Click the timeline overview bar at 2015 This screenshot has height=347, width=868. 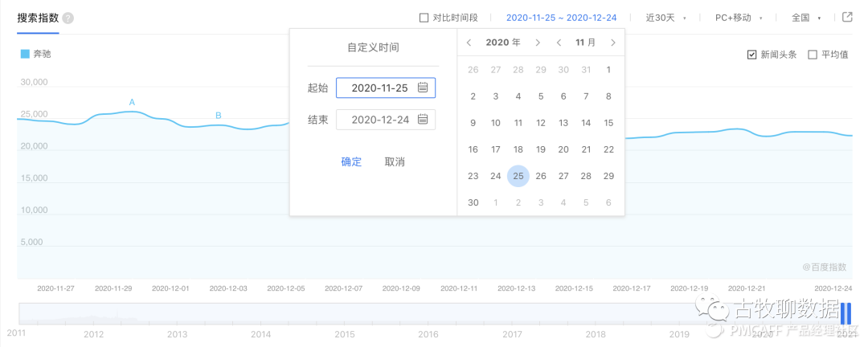344,314
